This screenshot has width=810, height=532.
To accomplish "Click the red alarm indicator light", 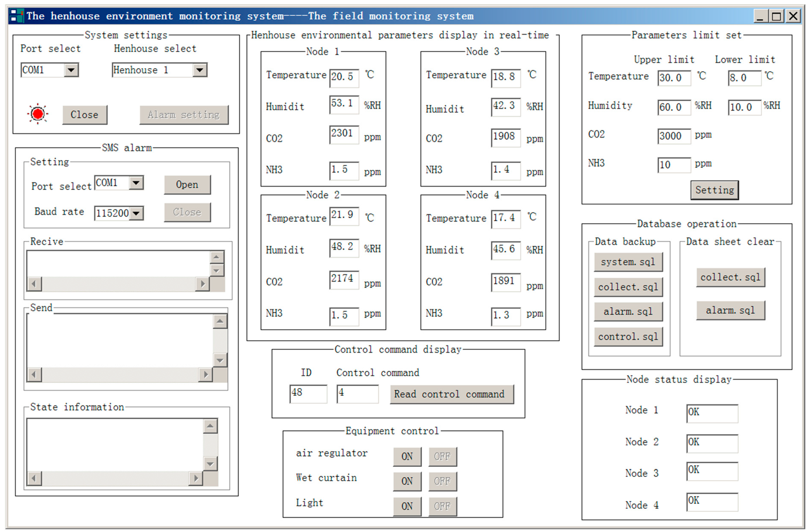I will (x=37, y=114).
